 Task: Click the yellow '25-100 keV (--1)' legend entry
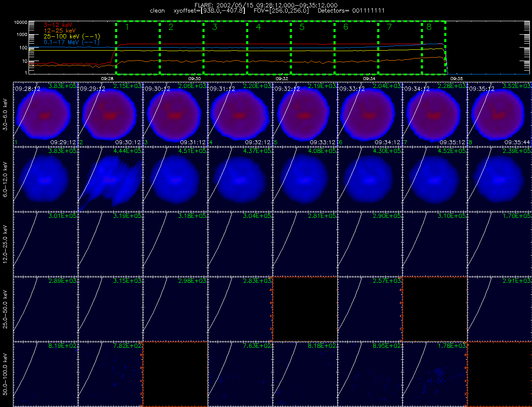point(72,36)
